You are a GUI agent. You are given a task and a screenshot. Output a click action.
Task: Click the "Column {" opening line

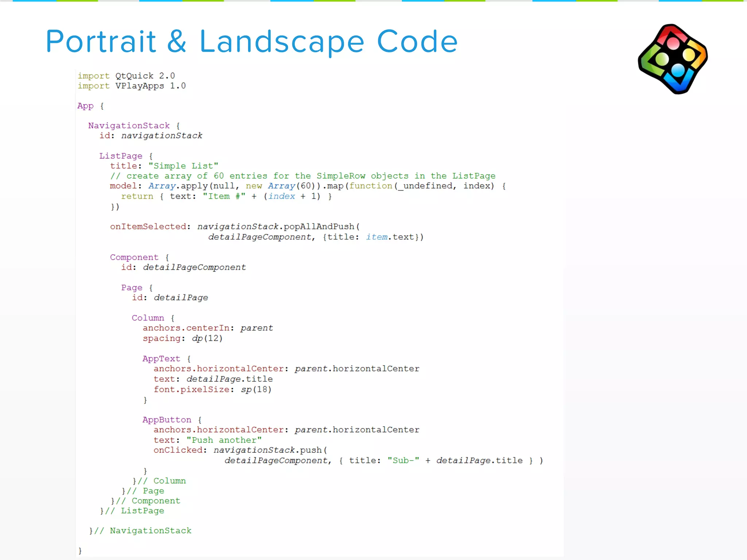click(154, 318)
